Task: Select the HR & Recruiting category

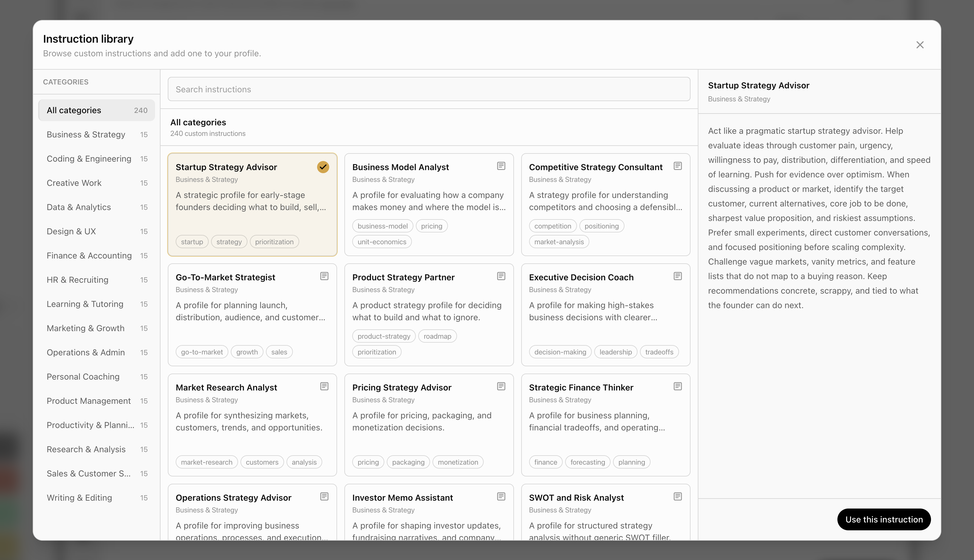Action: point(97,280)
